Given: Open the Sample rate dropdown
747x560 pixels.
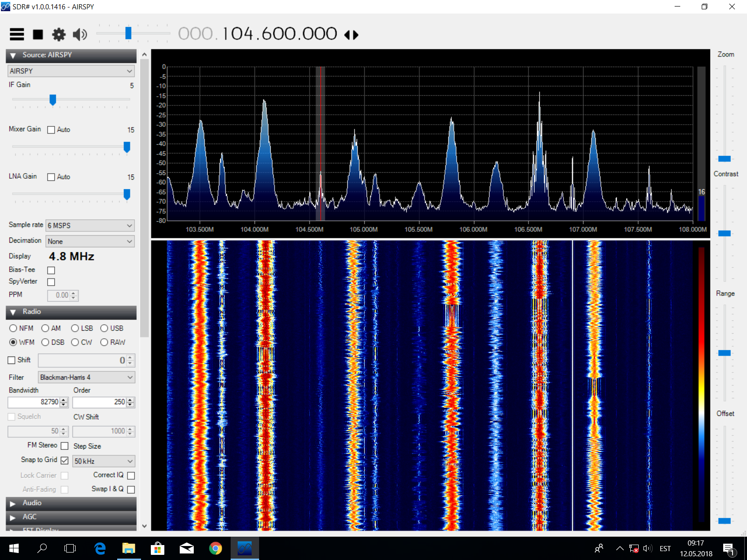Looking at the screenshot, I should 90,225.
